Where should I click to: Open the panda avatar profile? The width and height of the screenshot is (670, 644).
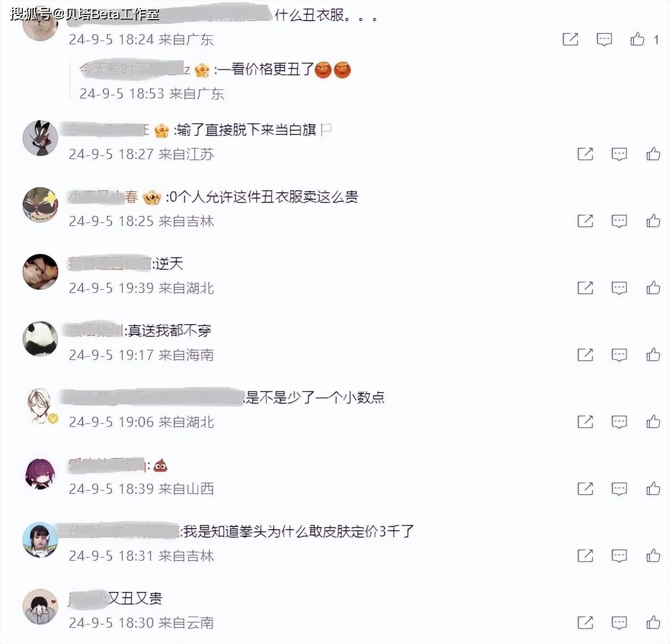point(40,338)
